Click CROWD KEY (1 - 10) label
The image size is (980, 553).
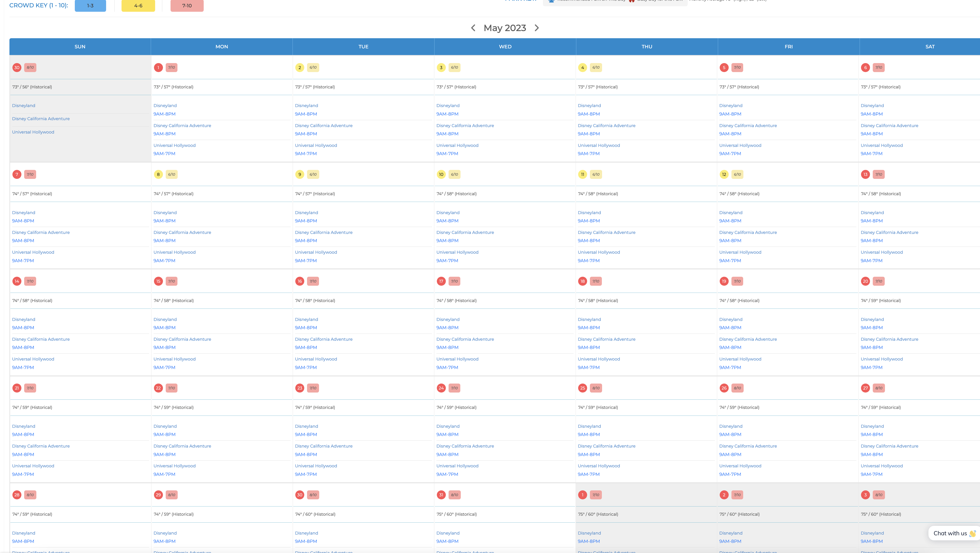[x=39, y=5]
